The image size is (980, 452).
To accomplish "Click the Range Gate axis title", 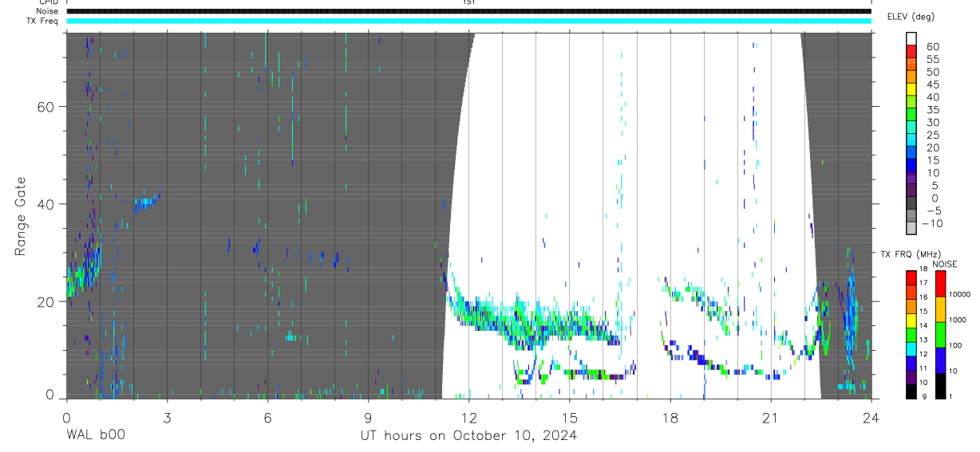I will [x=20, y=216].
